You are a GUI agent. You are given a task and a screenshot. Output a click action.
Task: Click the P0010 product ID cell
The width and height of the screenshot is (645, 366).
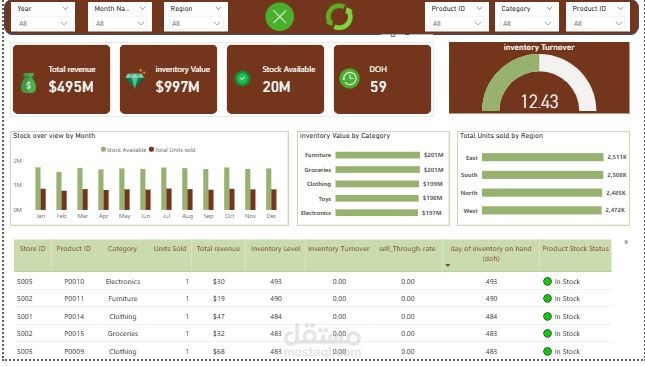[74, 282]
